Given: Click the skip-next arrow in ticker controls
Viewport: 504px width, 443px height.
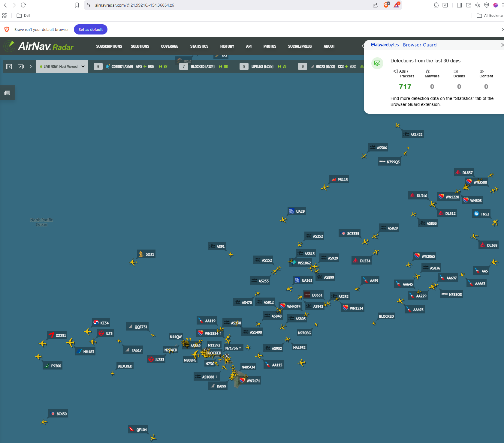Looking at the screenshot, I should (31, 67).
